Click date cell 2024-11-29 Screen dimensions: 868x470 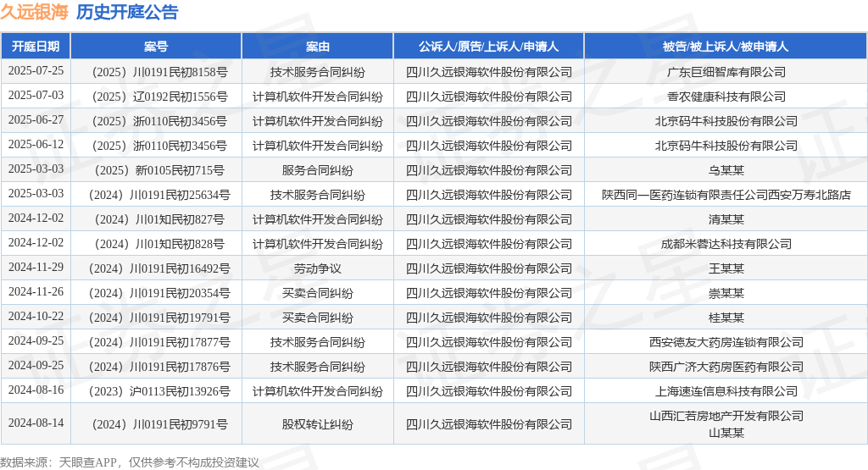point(36,267)
